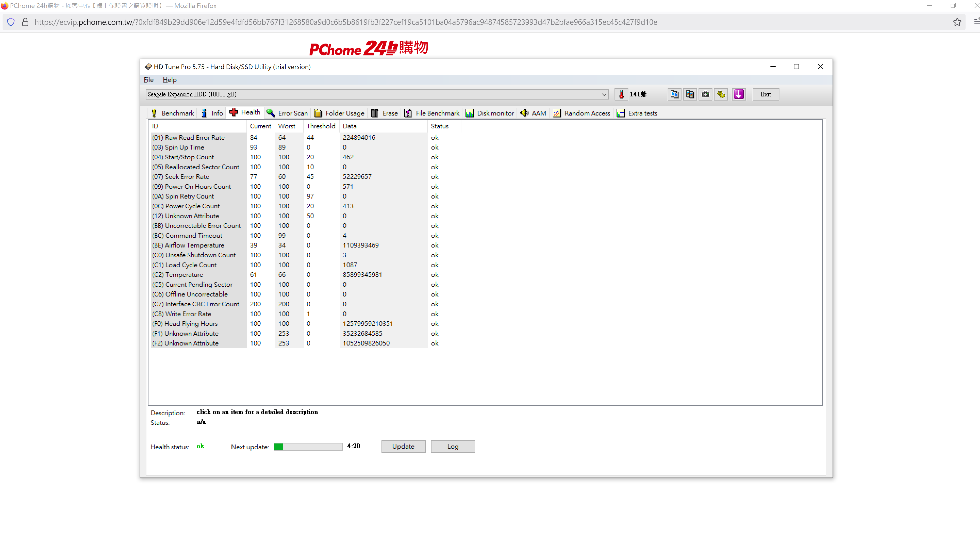Click the thermometer temperature icon
This screenshot has width=980, height=535.
point(621,94)
